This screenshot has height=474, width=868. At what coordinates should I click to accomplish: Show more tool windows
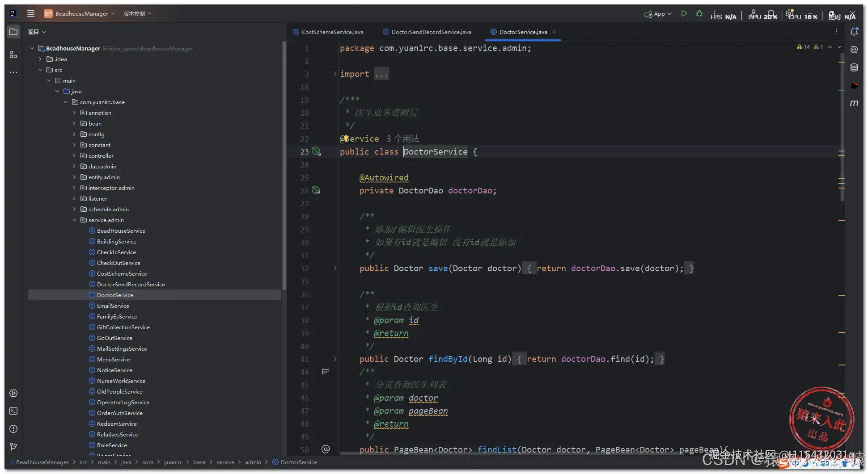(x=13, y=72)
